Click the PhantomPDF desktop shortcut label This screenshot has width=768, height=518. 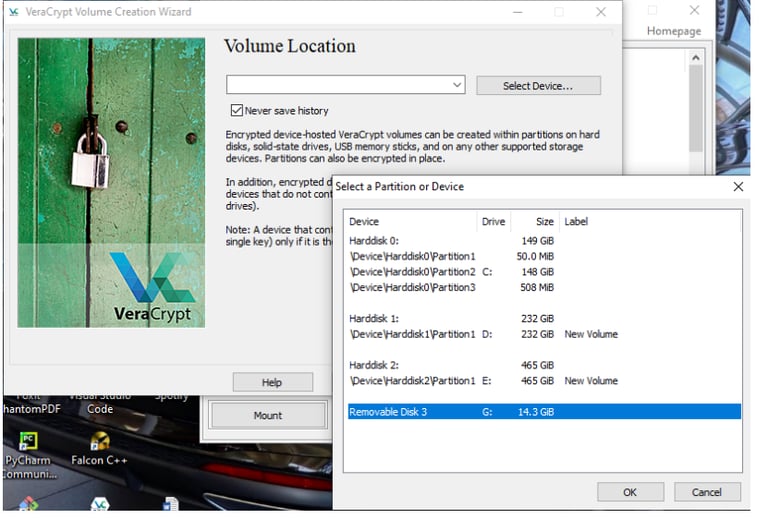pos(31,403)
